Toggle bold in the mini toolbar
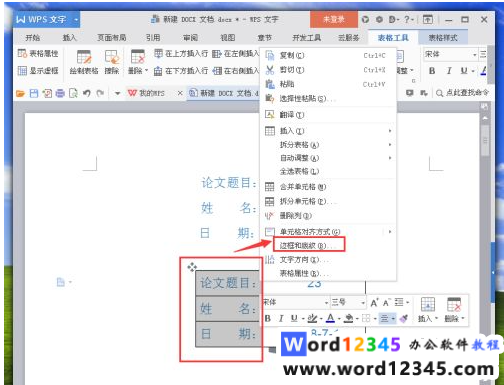 [268, 319]
